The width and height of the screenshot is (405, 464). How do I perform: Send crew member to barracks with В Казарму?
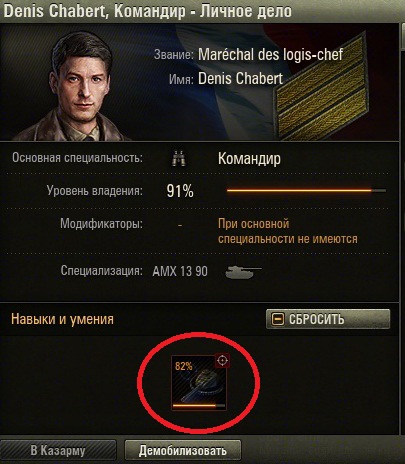click(x=58, y=451)
